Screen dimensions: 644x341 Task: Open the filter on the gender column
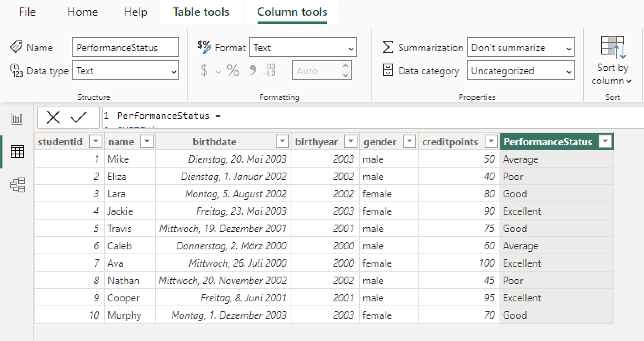(409, 141)
